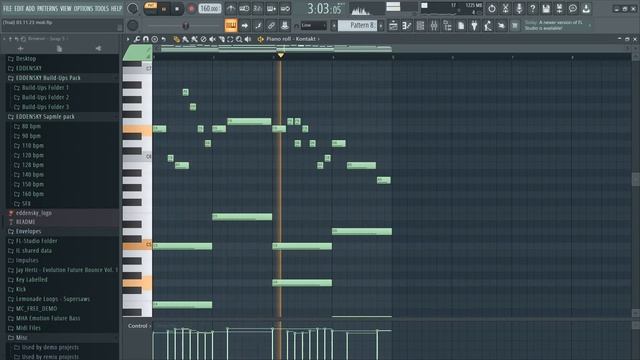The width and height of the screenshot is (640, 360).
Task: Open the Pattern 8 selector
Action: pyautogui.click(x=358, y=26)
